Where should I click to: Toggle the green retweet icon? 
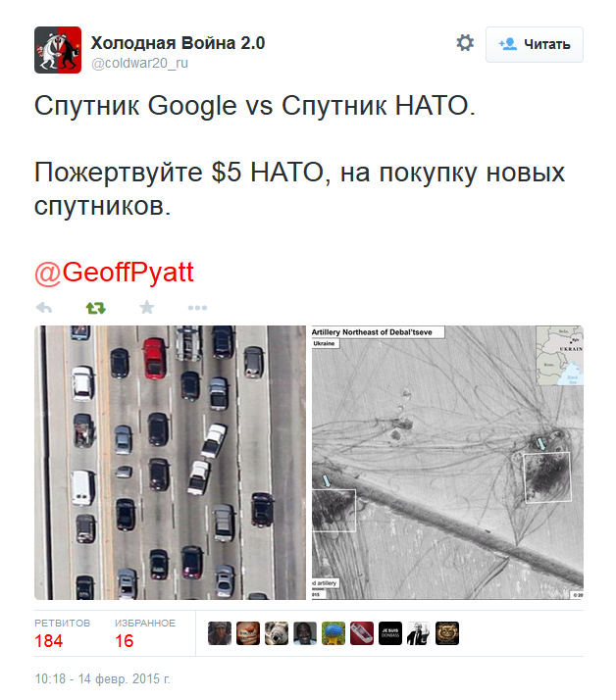point(95,308)
